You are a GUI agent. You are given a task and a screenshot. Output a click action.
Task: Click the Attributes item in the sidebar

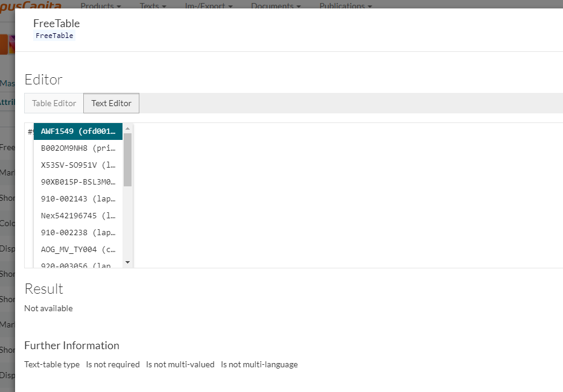[7, 102]
